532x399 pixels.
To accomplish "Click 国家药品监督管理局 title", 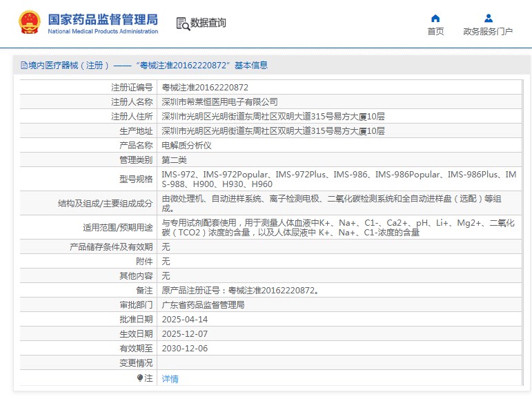I will click(x=103, y=20).
